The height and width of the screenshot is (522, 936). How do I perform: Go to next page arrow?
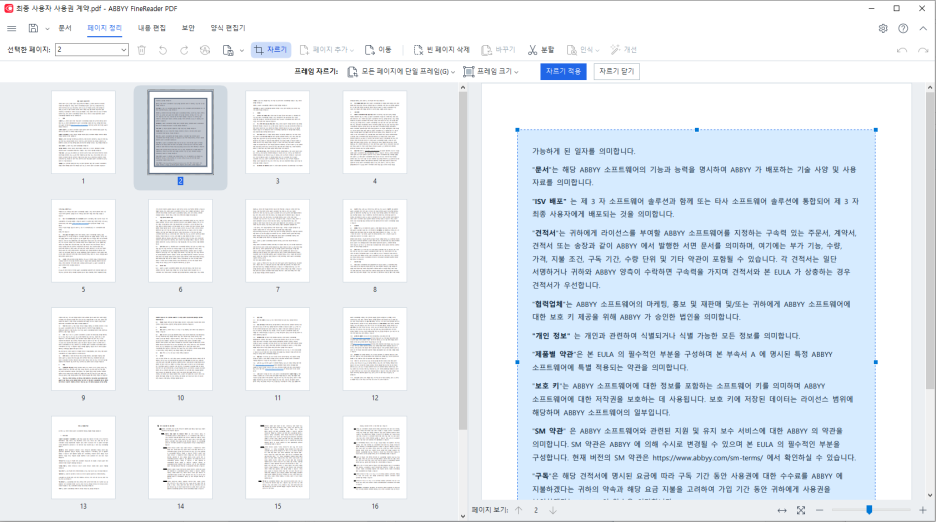tap(553, 510)
